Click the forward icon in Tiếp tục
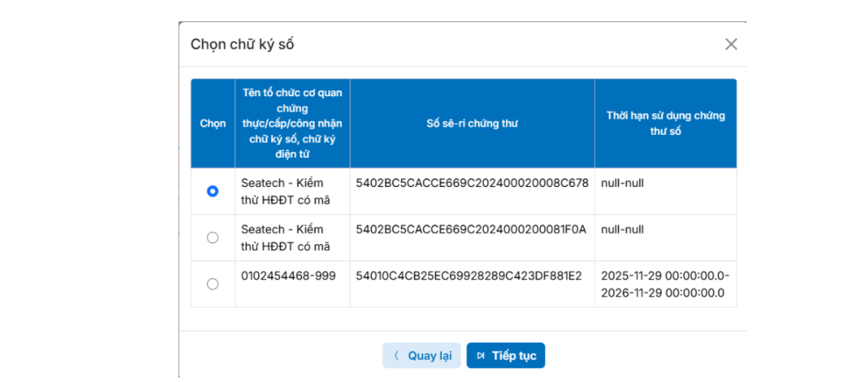This screenshot has height=382, width=868. click(480, 355)
